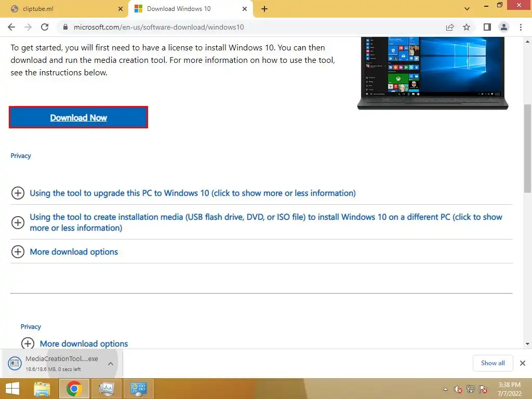Open a new browser tab
The width and height of the screenshot is (532, 399).
coord(264,9)
